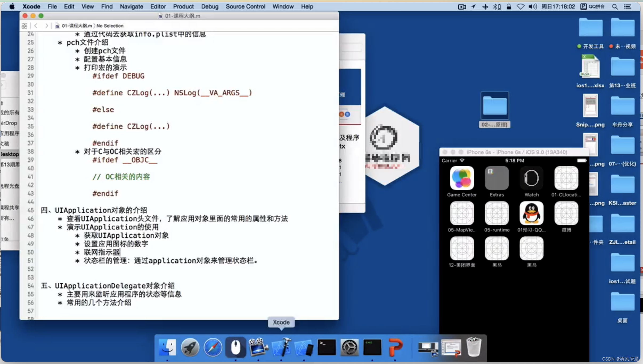
Task: Open the mouse app icon in Dock
Action: coord(235,347)
